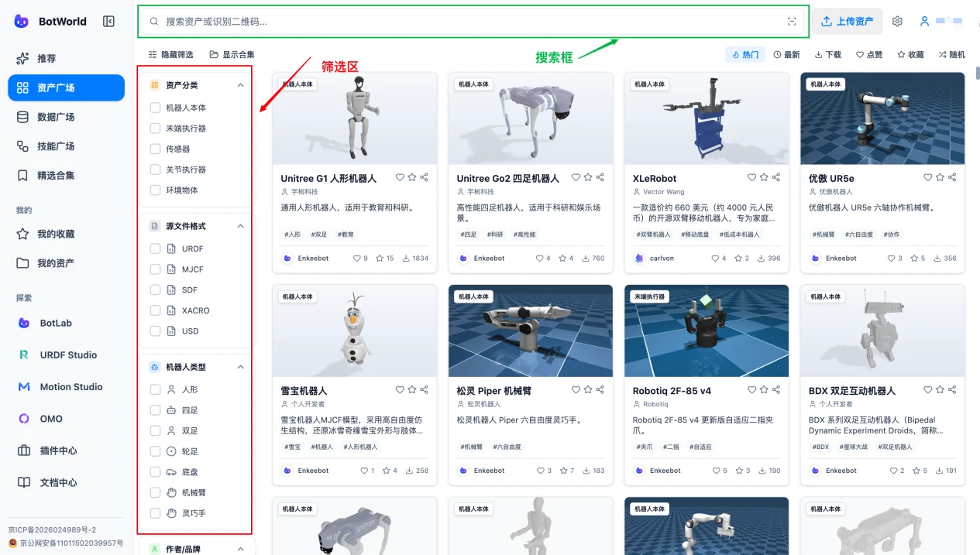980x555 pixels.
Task: Check the 机器人本体 filter checkbox
Action: [155, 108]
